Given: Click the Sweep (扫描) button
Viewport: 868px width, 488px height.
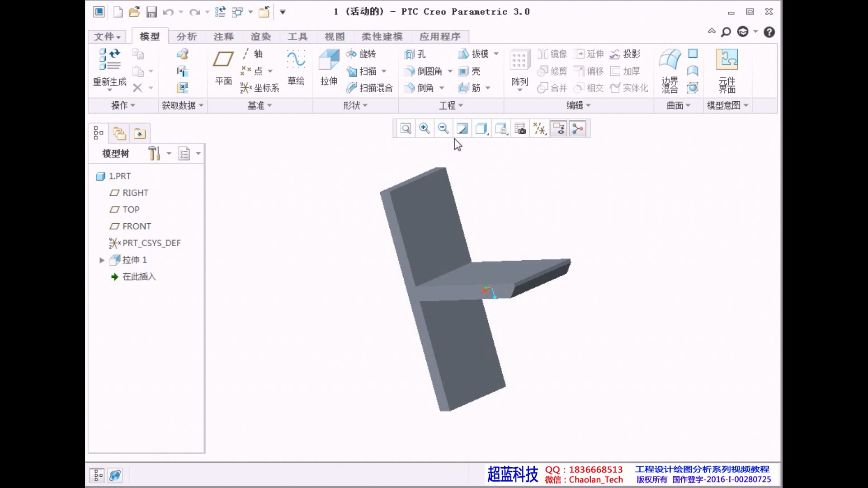Looking at the screenshot, I should coord(367,71).
